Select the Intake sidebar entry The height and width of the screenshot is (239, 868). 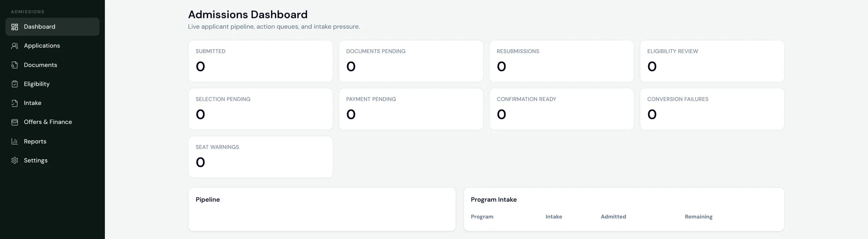point(52,103)
